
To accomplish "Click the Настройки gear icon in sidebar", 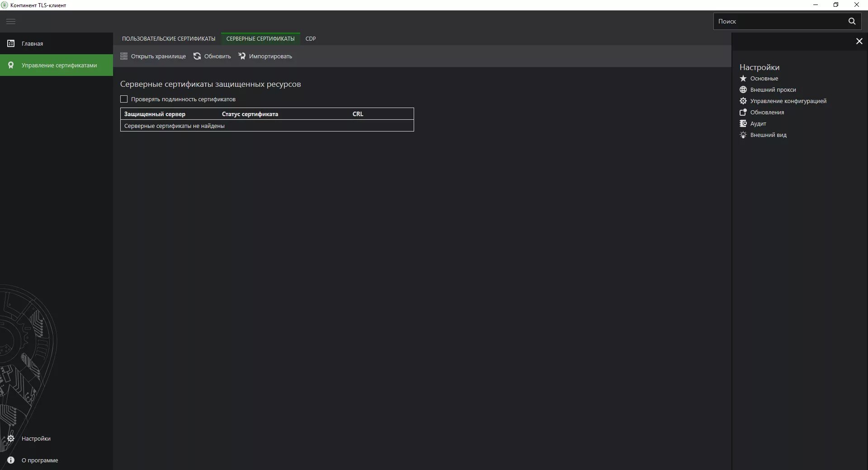I will pos(11,438).
